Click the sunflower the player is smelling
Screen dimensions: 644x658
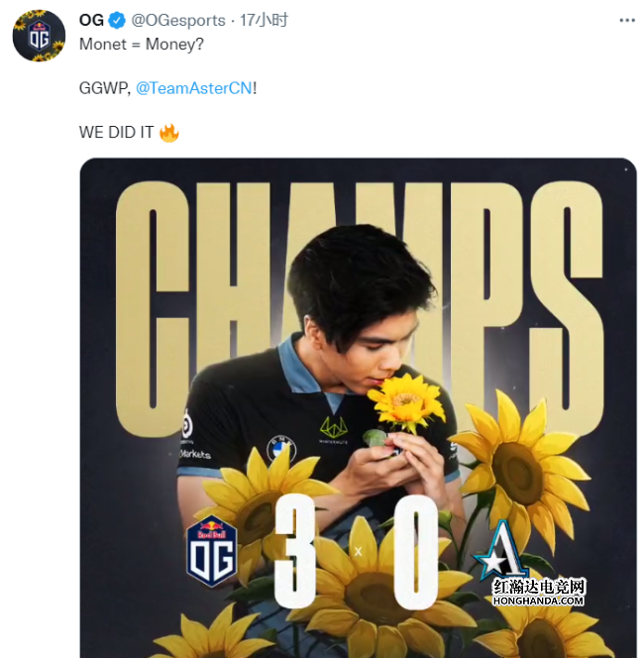click(405, 400)
